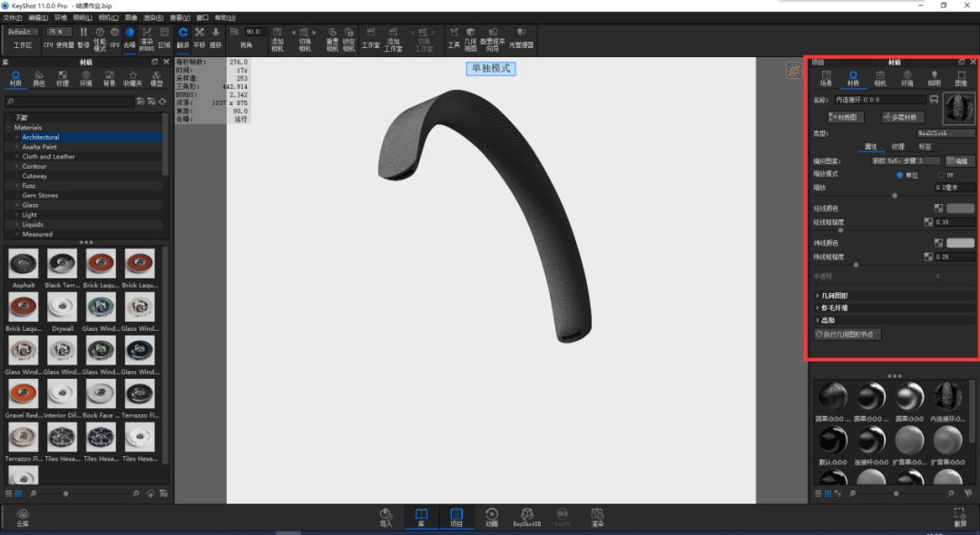The image size is (980, 535).
Task: Enable GPU rendering mode icon
Action: pos(114,37)
